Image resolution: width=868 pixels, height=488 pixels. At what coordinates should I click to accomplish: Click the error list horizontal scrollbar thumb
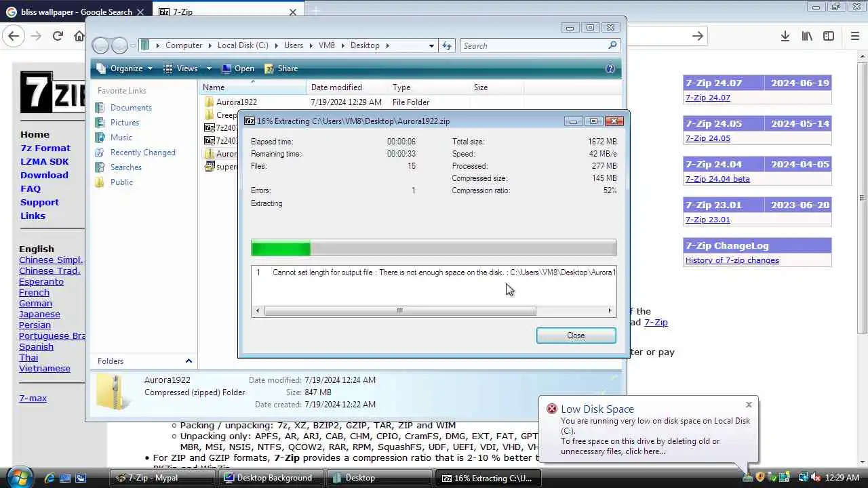pyautogui.click(x=400, y=310)
